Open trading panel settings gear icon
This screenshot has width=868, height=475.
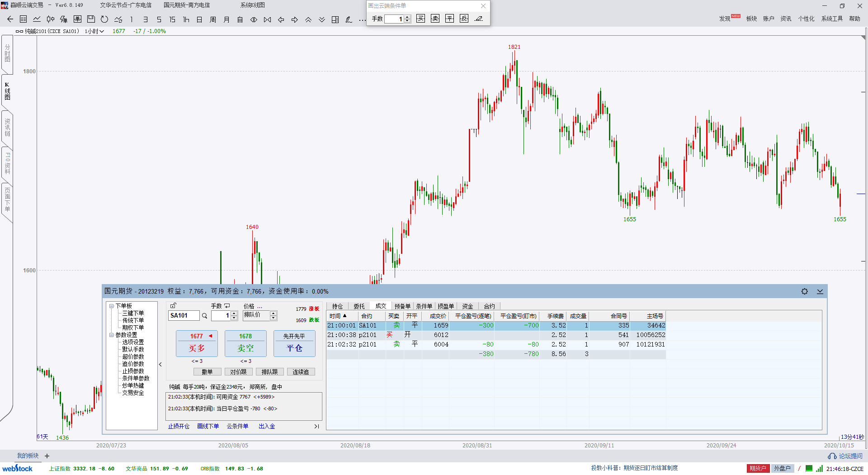(804, 291)
